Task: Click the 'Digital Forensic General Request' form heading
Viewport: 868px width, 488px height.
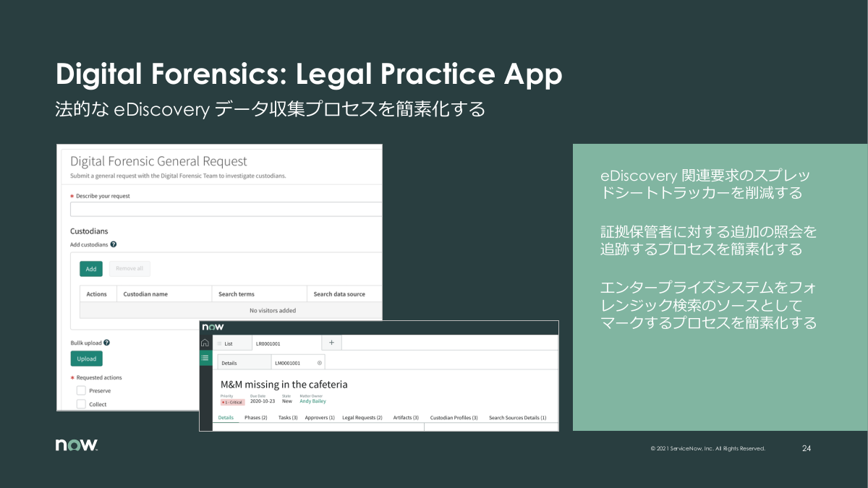Action: (x=158, y=161)
